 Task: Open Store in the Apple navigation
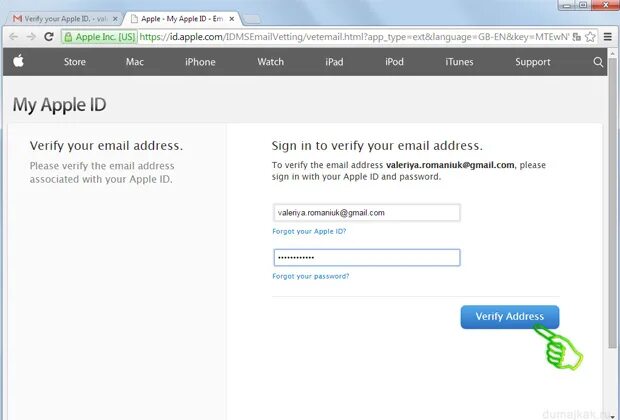pos(75,62)
